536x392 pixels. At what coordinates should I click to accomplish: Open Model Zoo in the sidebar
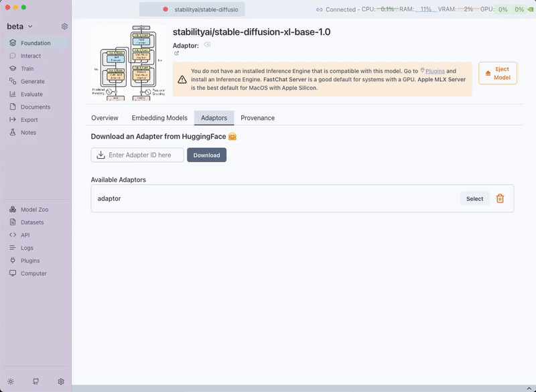click(x=34, y=210)
